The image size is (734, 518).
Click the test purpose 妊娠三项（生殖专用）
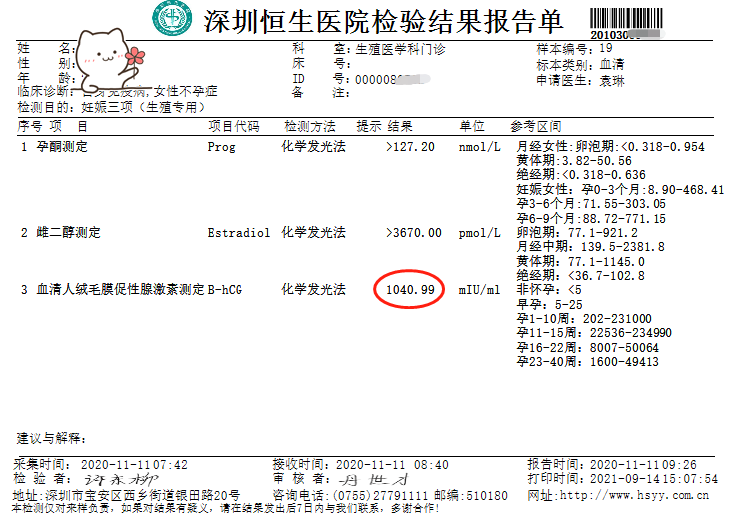point(143,108)
